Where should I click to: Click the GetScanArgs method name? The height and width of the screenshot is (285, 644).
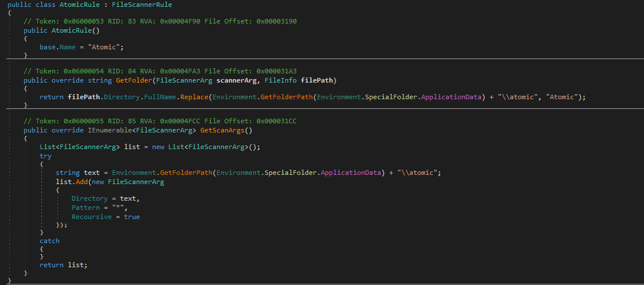click(x=226, y=130)
